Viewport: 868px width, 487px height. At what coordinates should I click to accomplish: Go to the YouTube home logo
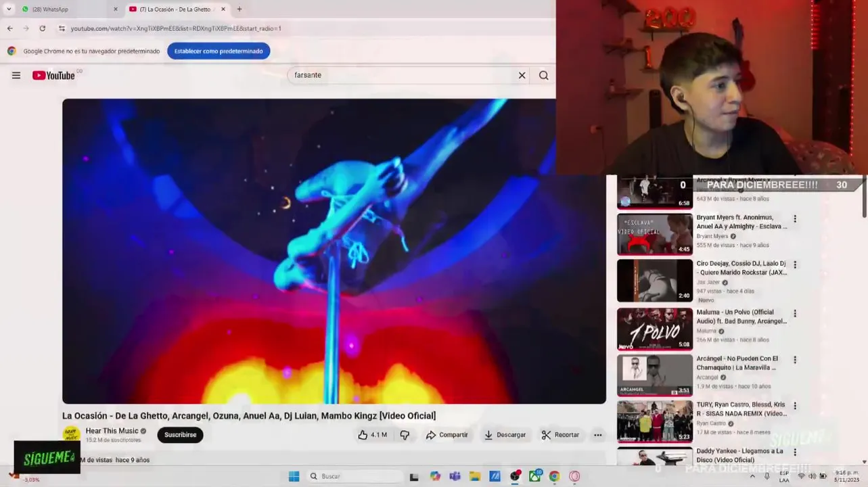tap(53, 75)
